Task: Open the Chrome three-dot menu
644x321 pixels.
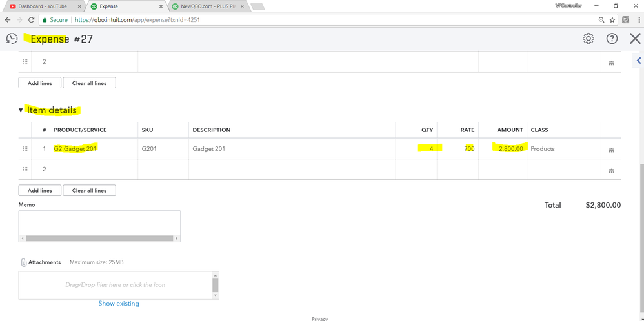Action: coord(639,20)
